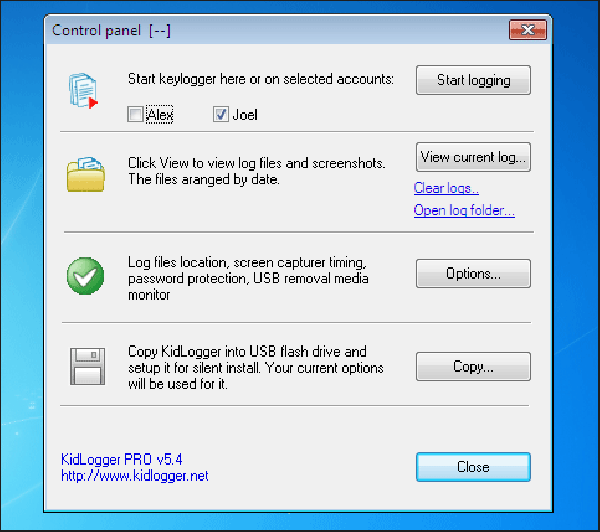Click the Alex account label
Viewport: 600px width, 532px height.
click(x=160, y=114)
